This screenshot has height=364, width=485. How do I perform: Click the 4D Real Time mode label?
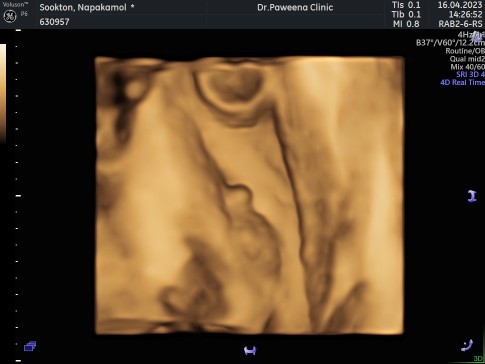462,82
